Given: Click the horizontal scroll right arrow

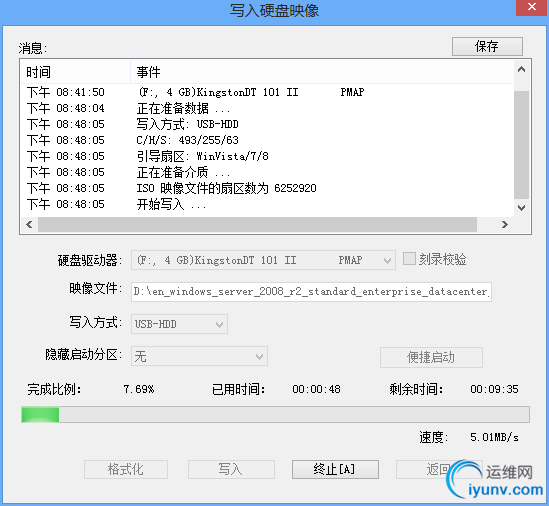Looking at the screenshot, I should (505, 224).
